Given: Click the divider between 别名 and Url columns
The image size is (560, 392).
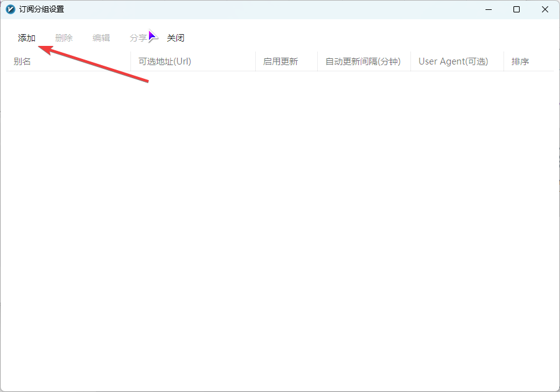Looking at the screenshot, I should click(x=130, y=61).
